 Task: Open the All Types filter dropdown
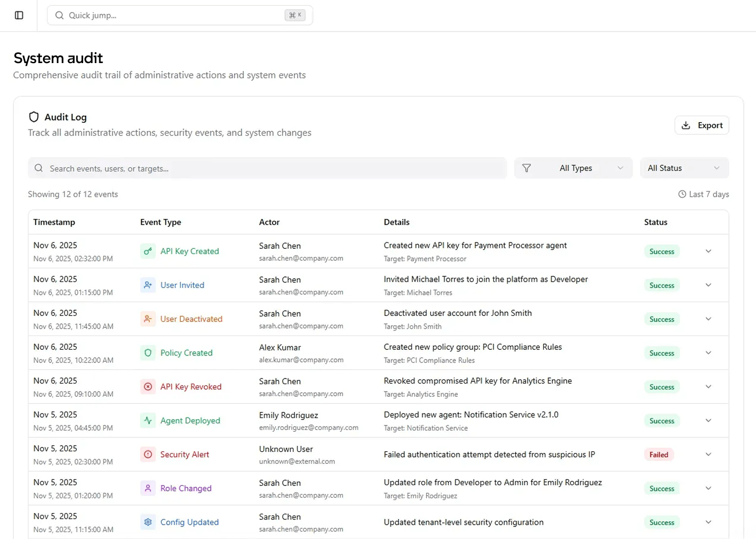click(x=574, y=168)
